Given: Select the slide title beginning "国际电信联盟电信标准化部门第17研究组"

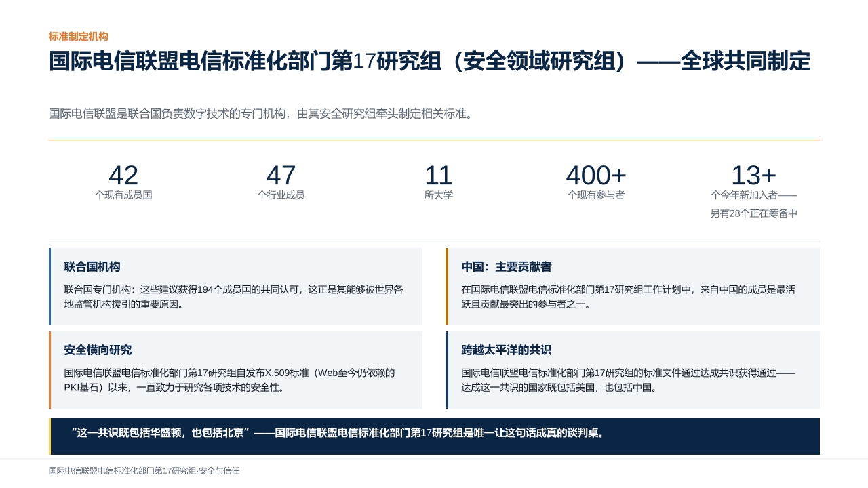Looking at the screenshot, I should pos(429,62).
